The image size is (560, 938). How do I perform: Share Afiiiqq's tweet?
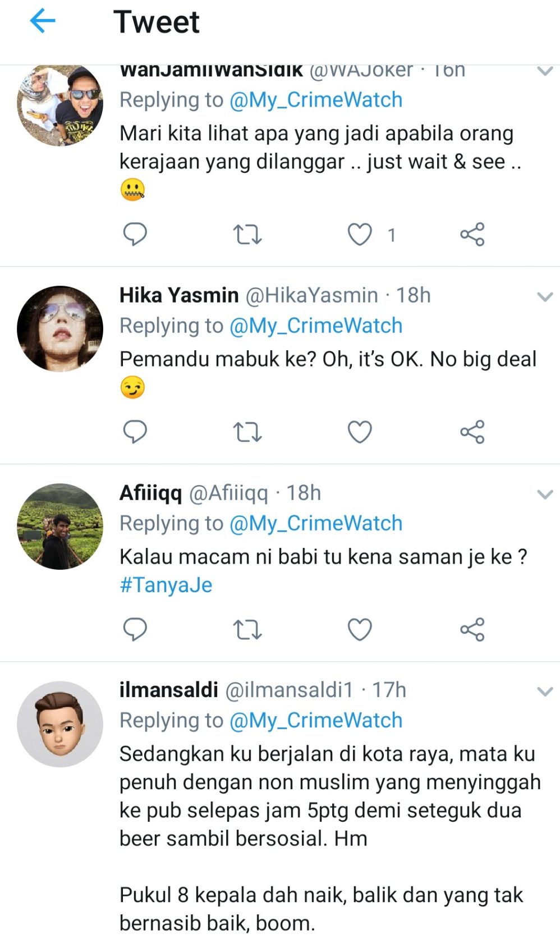point(472,629)
